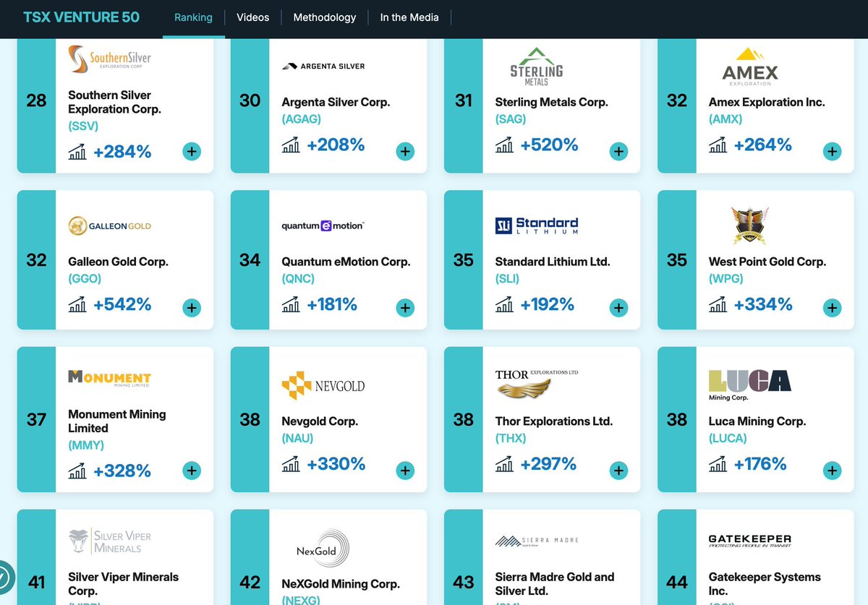
Task: Click the TSX Venture 50 title
Action: coord(81,17)
